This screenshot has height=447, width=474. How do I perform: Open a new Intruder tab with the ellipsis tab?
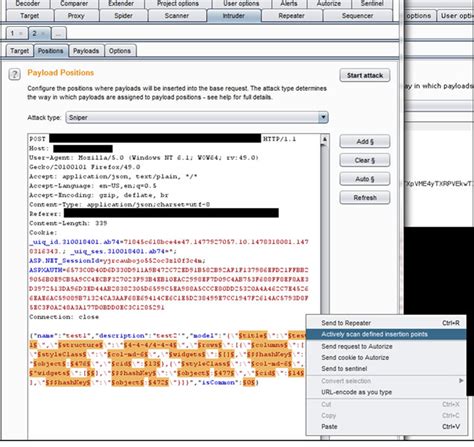click(59, 34)
